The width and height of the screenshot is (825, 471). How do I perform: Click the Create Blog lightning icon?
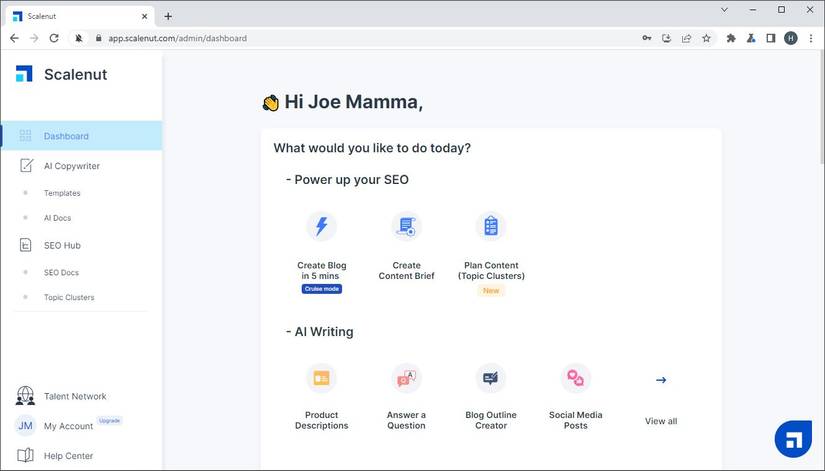pyautogui.click(x=321, y=226)
